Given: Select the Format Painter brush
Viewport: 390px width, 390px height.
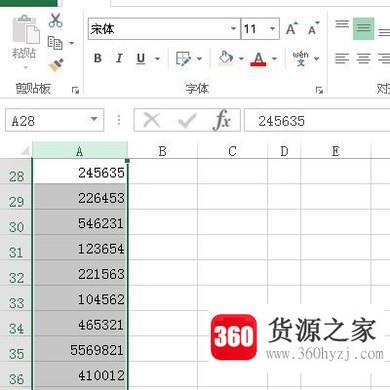Looking at the screenshot, I should 56,65.
